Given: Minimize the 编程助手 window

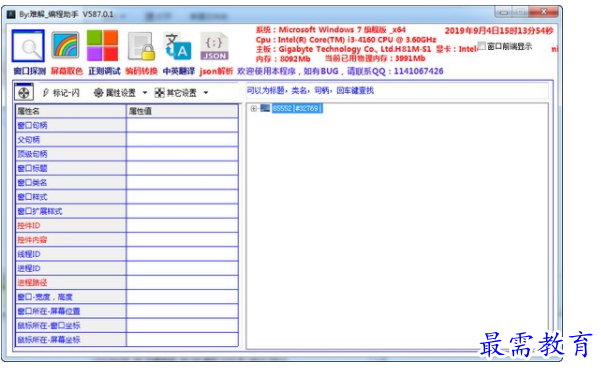Looking at the screenshot, I should (x=504, y=12).
